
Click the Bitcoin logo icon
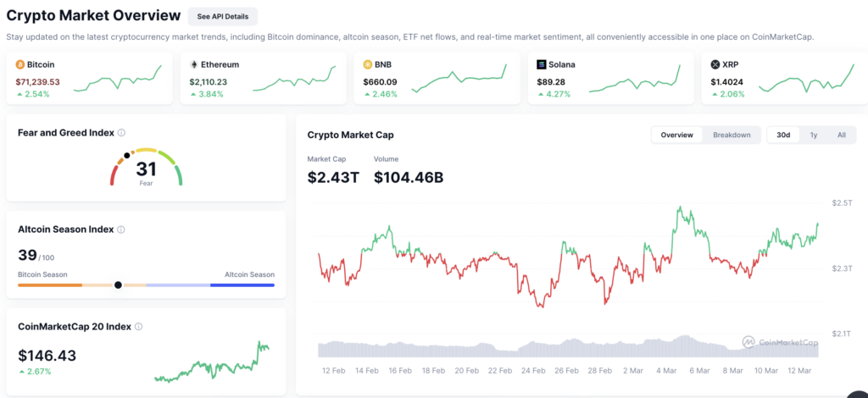pos(20,64)
